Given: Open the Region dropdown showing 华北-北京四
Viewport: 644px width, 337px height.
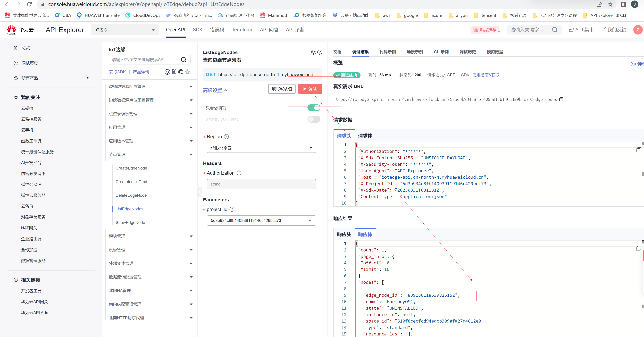Looking at the screenshot, I should pyautogui.click(x=261, y=148).
